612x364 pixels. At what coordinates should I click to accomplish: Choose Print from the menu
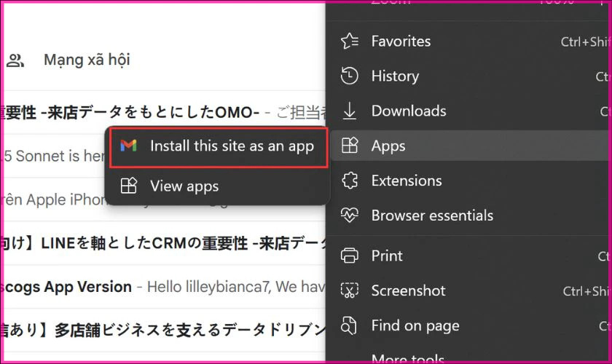(x=471, y=256)
